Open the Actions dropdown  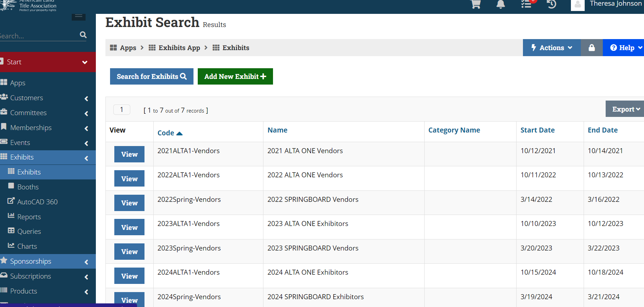pyautogui.click(x=552, y=48)
